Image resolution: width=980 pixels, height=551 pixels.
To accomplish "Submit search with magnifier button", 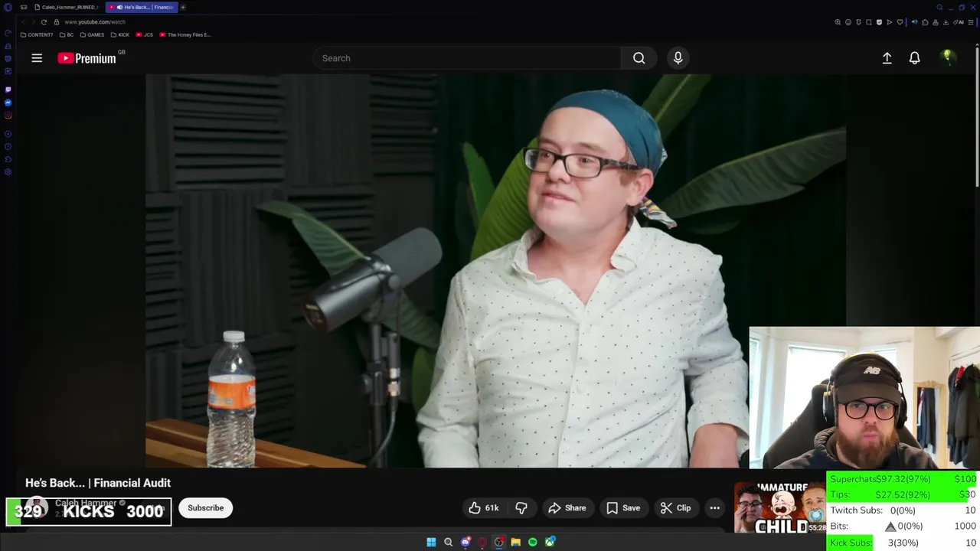I will coord(639,58).
